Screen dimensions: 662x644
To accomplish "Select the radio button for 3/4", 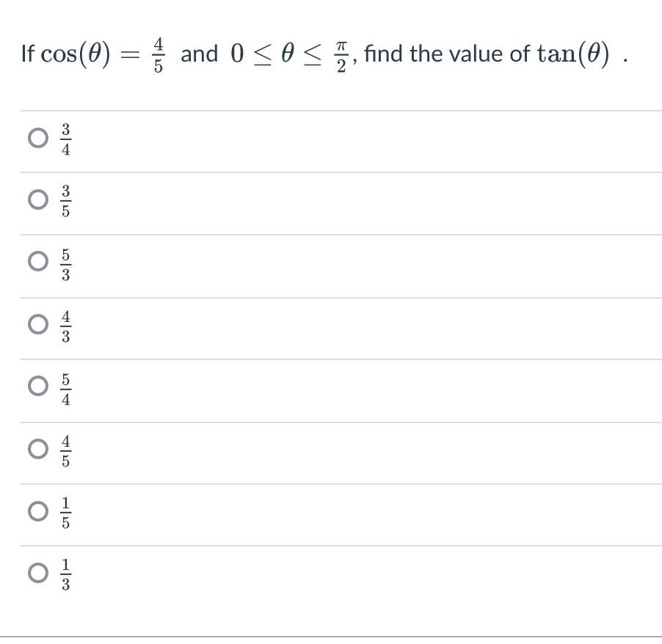I will coord(37,136).
